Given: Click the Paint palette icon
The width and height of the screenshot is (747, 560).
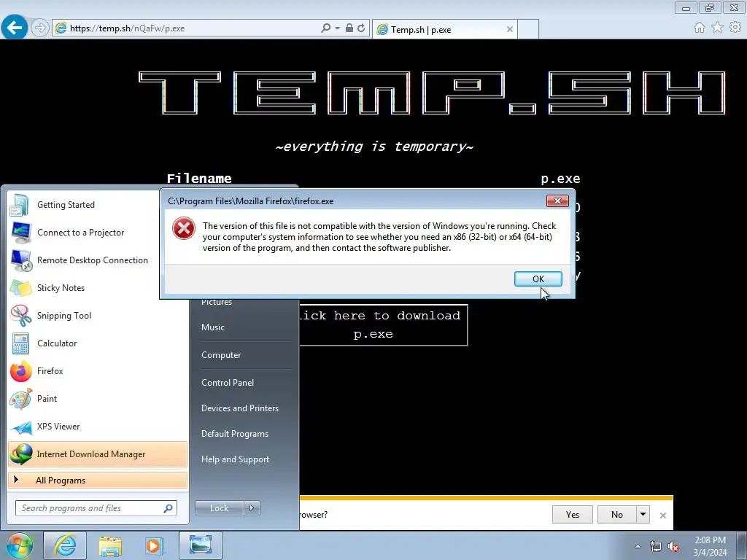Looking at the screenshot, I should [x=20, y=399].
